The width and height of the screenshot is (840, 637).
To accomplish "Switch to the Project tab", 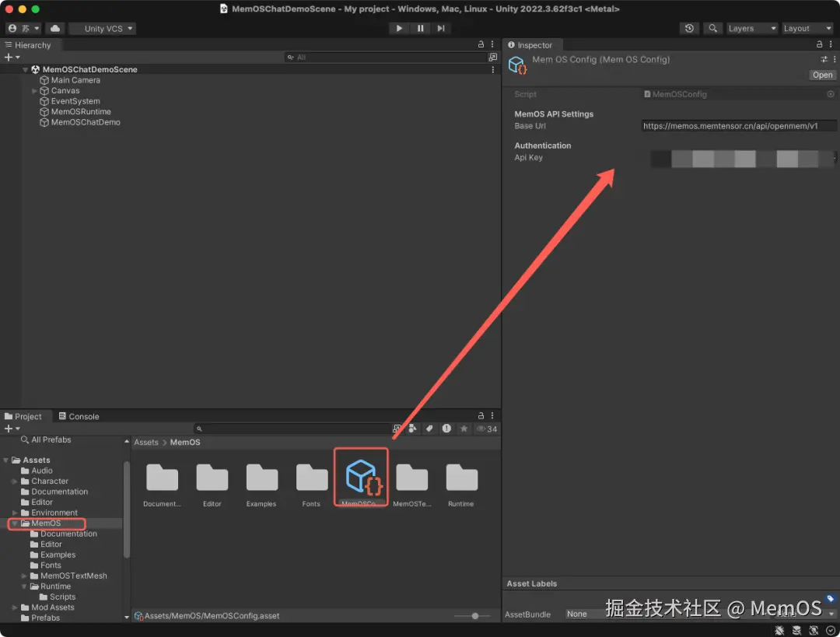I will click(x=23, y=416).
